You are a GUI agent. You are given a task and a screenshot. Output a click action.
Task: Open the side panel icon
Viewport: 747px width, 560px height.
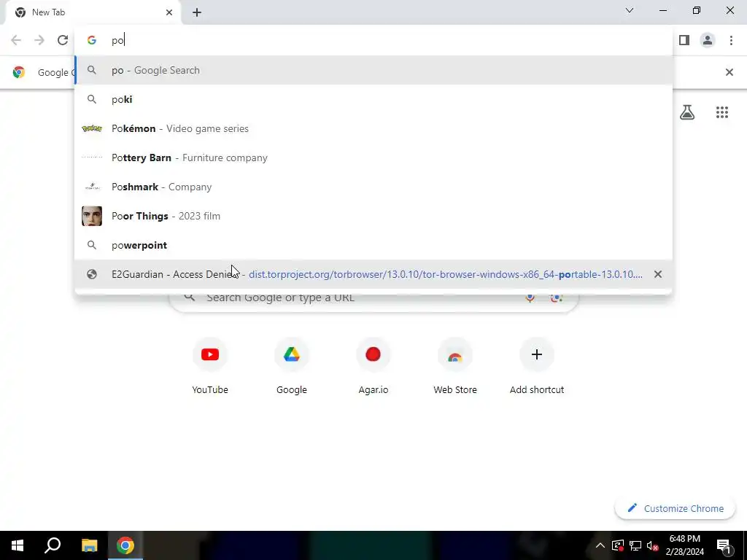(684, 41)
